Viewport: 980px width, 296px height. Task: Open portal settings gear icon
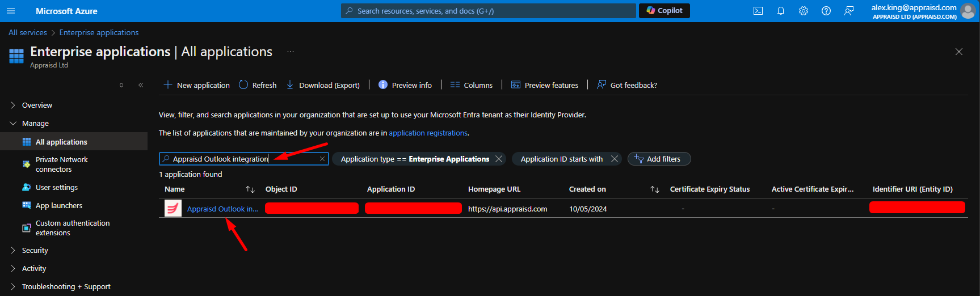(x=803, y=11)
